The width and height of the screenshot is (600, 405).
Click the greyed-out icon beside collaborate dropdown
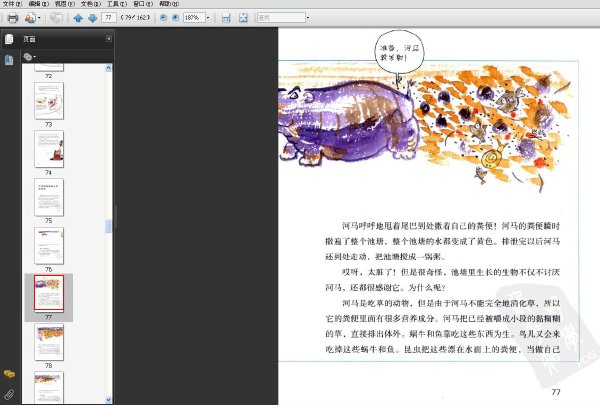coord(57,18)
